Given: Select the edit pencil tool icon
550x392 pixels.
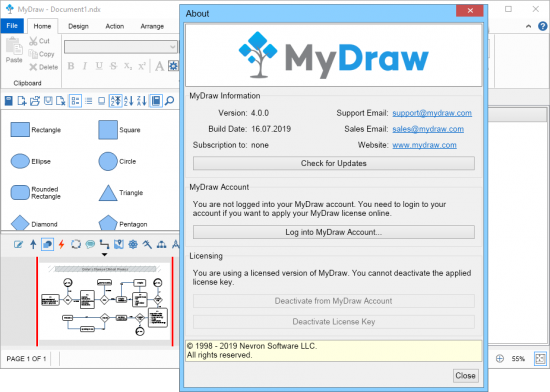Looking at the screenshot, I should point(18,244).
